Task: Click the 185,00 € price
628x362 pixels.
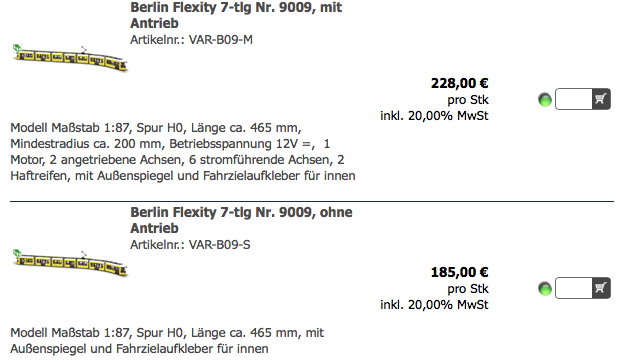Action: click(x=459, y=272)
